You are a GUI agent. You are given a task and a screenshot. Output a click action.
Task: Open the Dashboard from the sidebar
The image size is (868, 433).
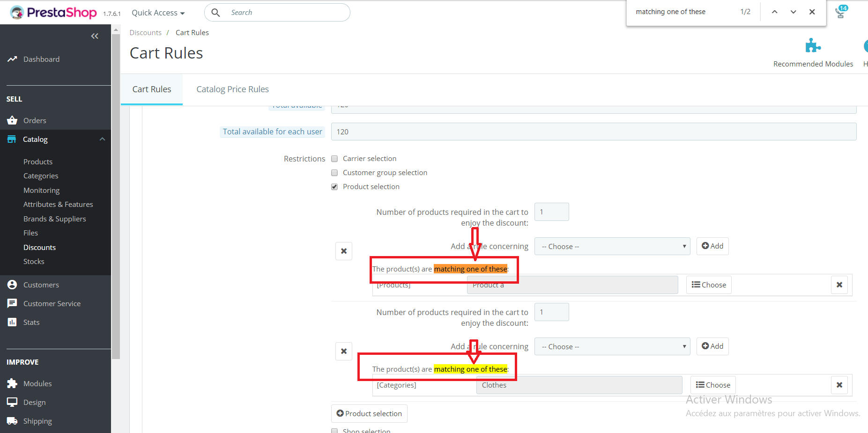coord(41,59)
